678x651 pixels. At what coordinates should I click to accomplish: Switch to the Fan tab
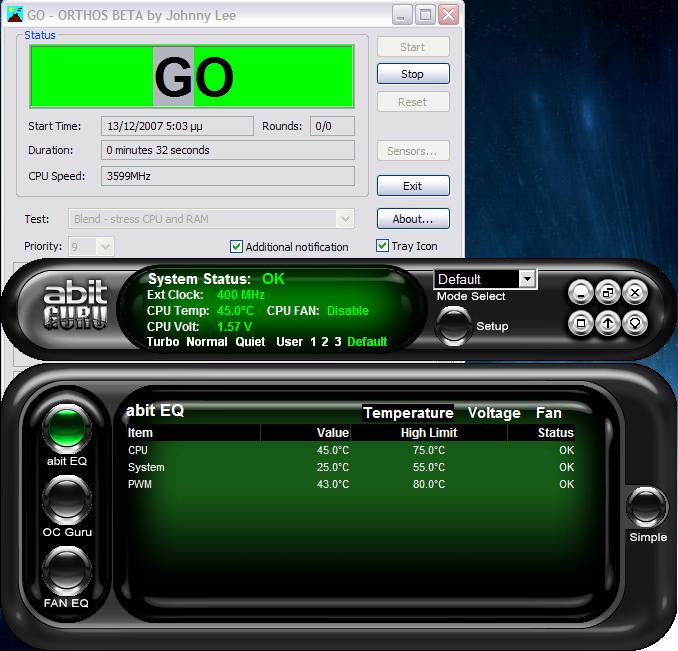pos(549,413)
